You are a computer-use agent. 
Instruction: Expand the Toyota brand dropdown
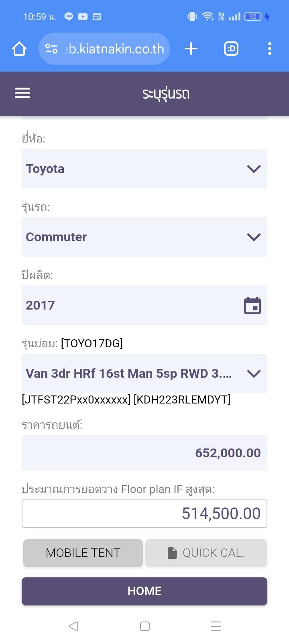click(x=144, y=169)
